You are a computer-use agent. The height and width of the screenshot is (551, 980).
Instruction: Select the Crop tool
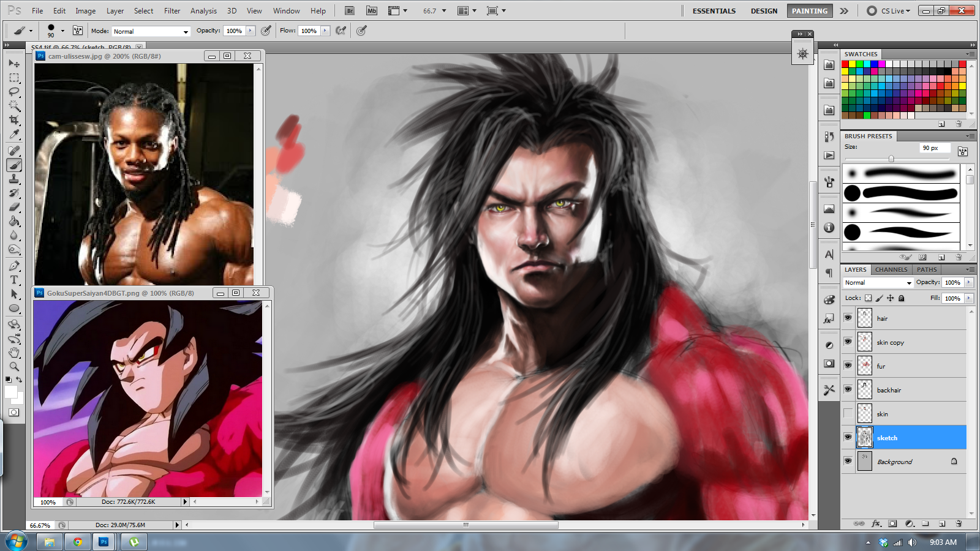pyautogui.click(x=14, y=120)
